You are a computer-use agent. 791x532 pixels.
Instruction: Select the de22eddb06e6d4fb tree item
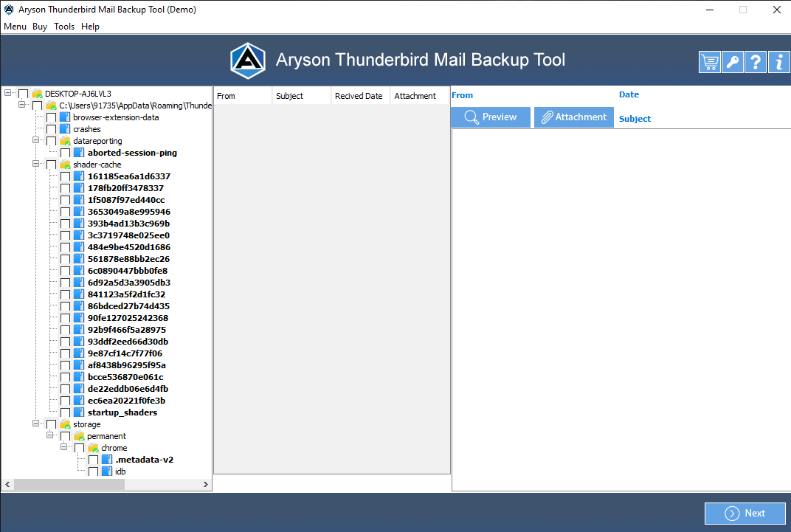[128, 389]
